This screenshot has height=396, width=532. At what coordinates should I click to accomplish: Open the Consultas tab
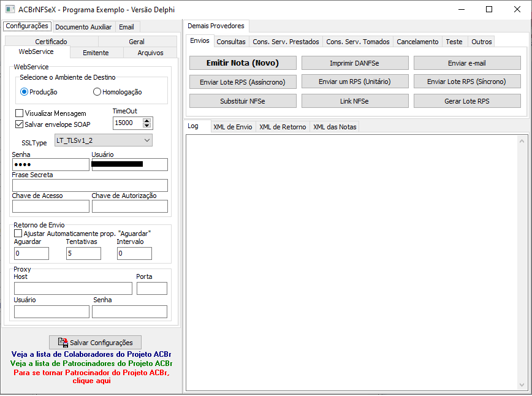pos(231,42)
